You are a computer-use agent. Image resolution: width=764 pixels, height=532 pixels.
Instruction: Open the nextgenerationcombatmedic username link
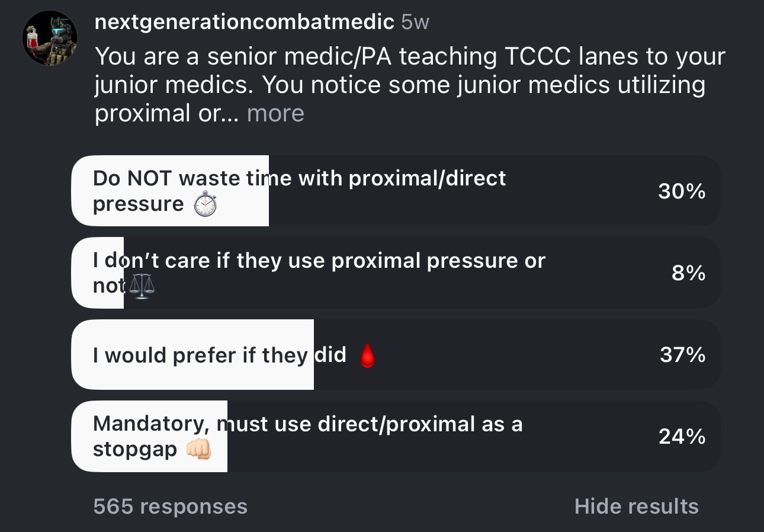(244, 23)
